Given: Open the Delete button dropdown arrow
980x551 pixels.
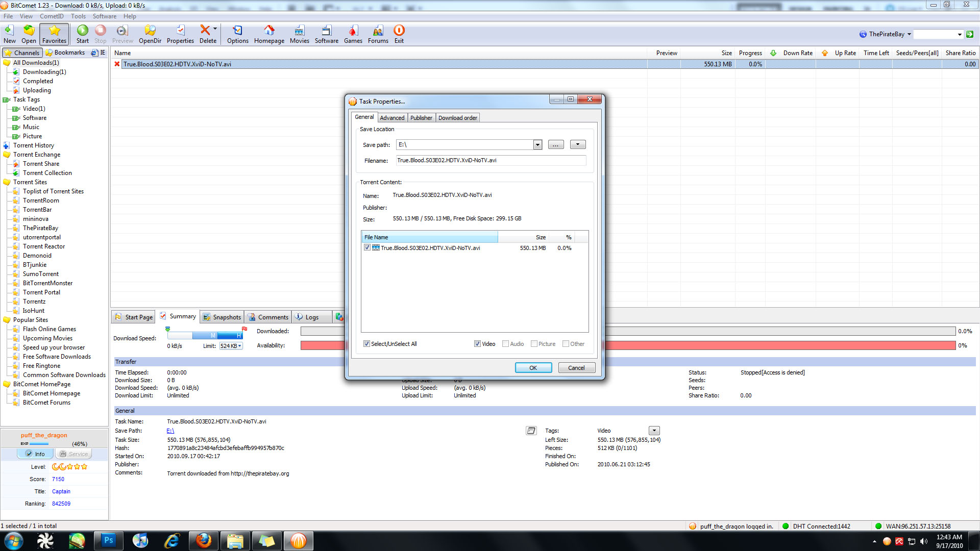Looking at the screenshot, I should click(x=215, y=29).
